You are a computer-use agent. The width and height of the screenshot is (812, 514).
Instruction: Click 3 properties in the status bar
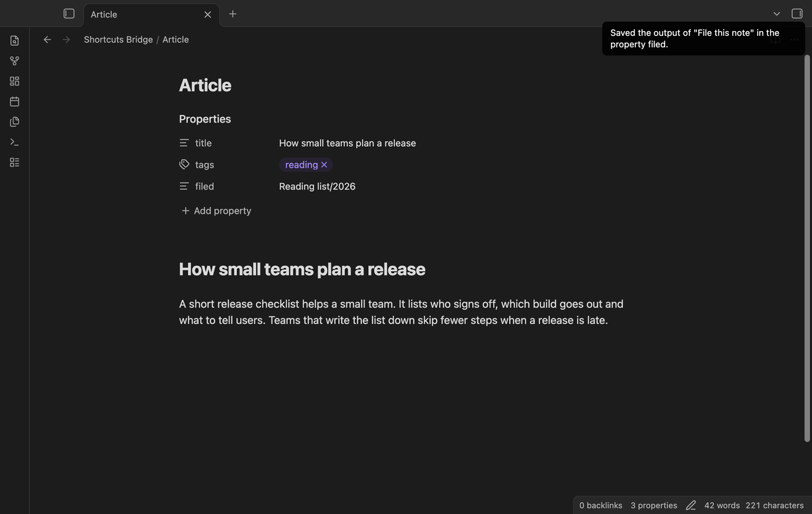pos(654,505)
